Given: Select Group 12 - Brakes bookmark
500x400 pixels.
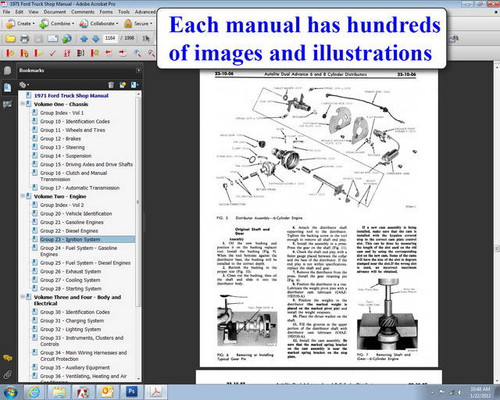Looking at the screenshot, I should pyautogui.click(x=60, y=139).
